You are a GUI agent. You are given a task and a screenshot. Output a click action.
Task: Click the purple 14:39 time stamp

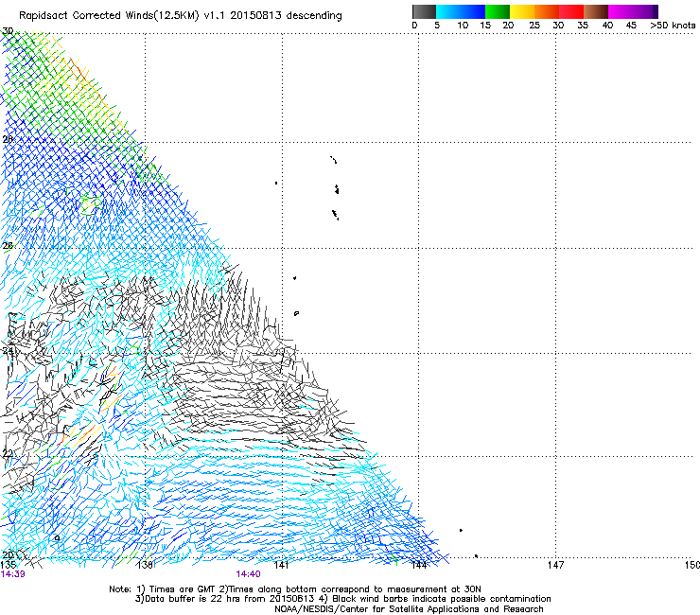(x=12, y=574)
